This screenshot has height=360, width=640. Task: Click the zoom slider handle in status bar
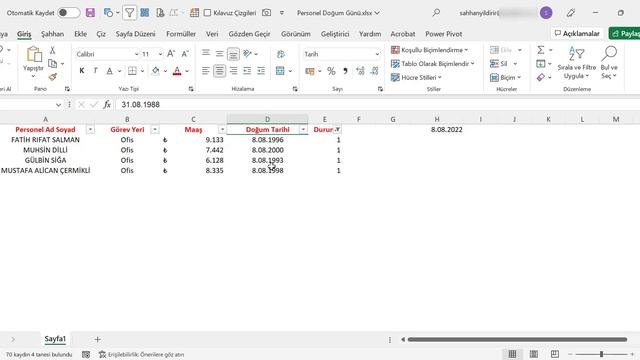pyautogui.click(x=601, y=354)
